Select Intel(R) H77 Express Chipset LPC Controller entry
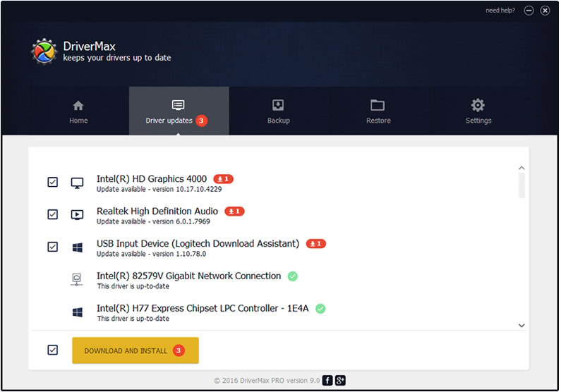This screenshot has width=561, height=392. 203,308
